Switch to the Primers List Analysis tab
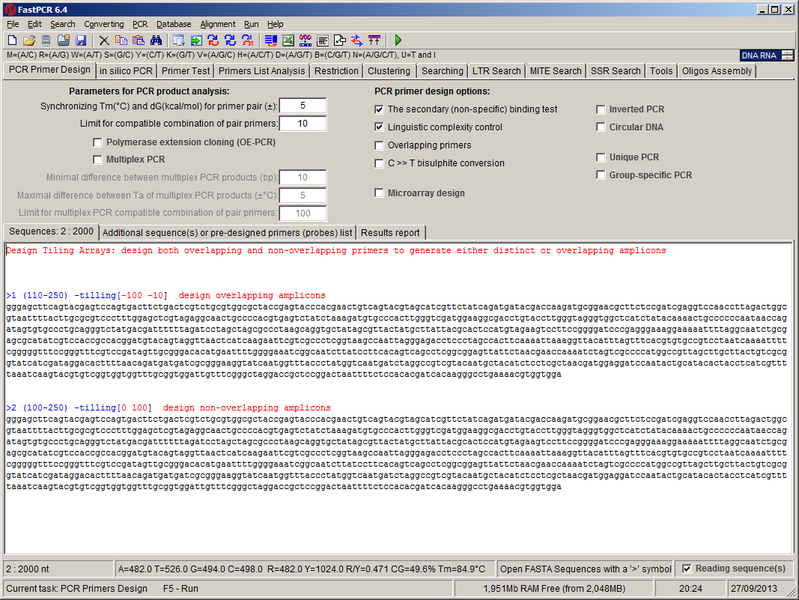799x600 pixels. [x=261, y=71]
